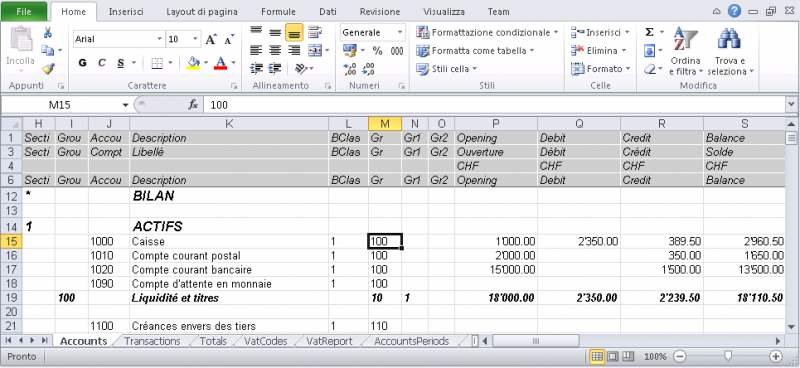Click the zoom out minus button
This screenshot has width=800, height=368.
(x=681, y=356)
